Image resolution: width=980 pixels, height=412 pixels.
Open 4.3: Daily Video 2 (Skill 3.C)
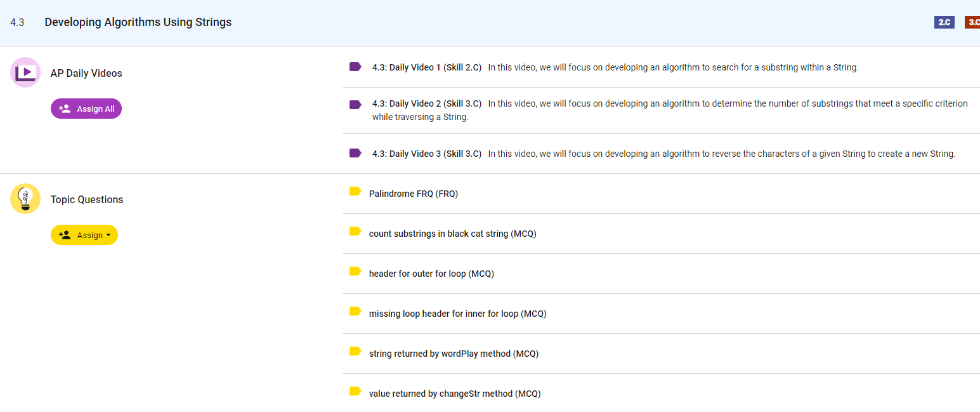(x=426, y=103)
